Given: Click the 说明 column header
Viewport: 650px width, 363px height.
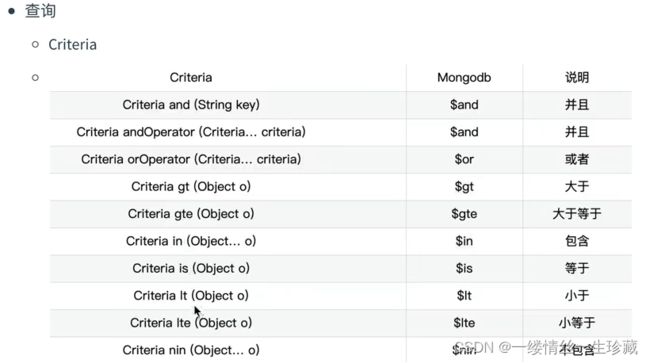Looking at the screenshot, I should (x=577, y=77).
